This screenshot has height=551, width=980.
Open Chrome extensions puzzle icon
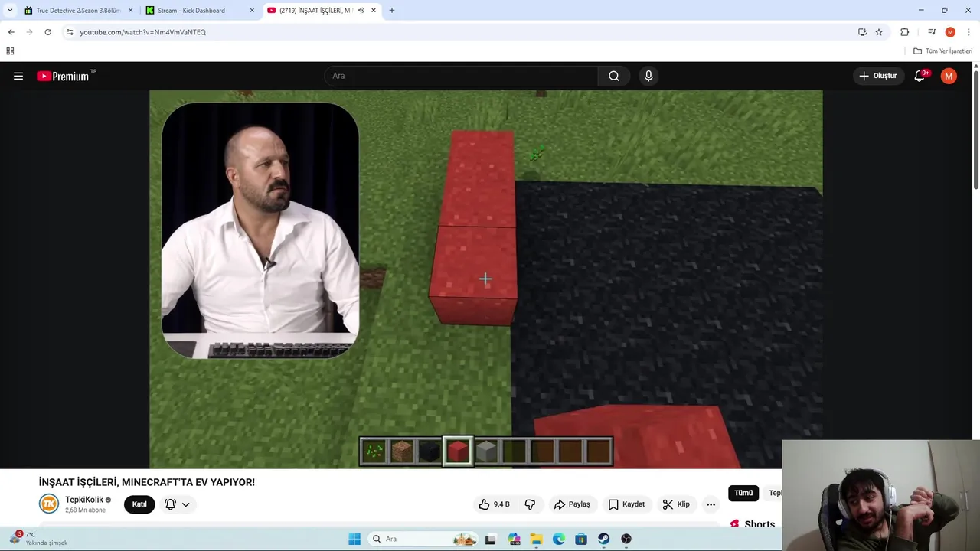[x=905, y=32]
